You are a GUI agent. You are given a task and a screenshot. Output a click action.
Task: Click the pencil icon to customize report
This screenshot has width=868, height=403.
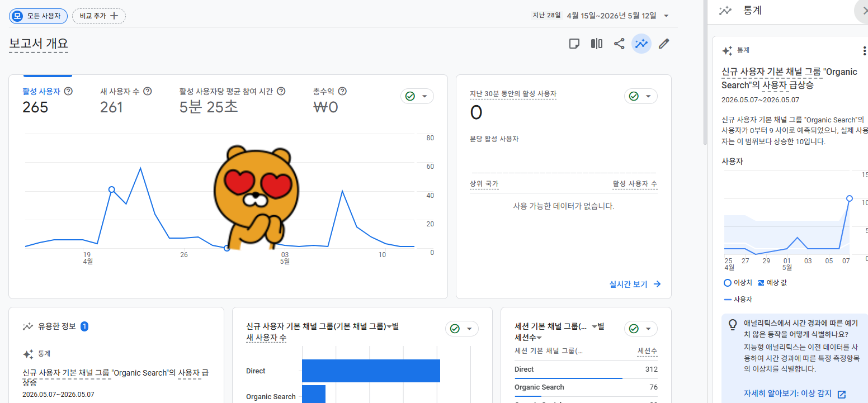664,44
